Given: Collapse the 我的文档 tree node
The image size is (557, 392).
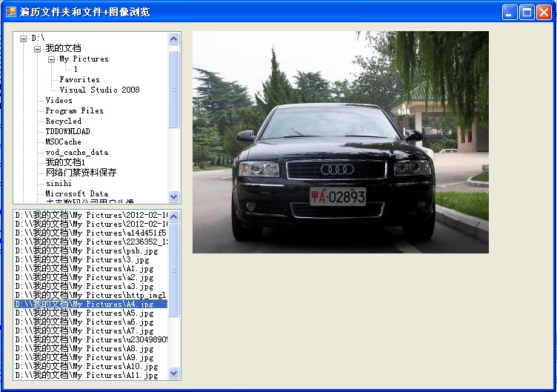Looking at the screenshot, I should [37, 49].
